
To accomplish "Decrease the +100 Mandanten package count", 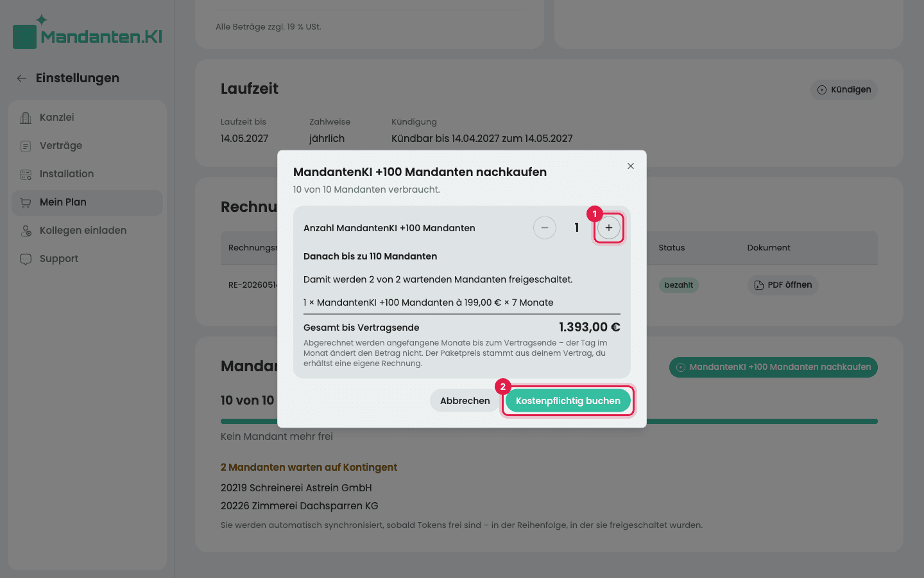I will pos(545,228).
